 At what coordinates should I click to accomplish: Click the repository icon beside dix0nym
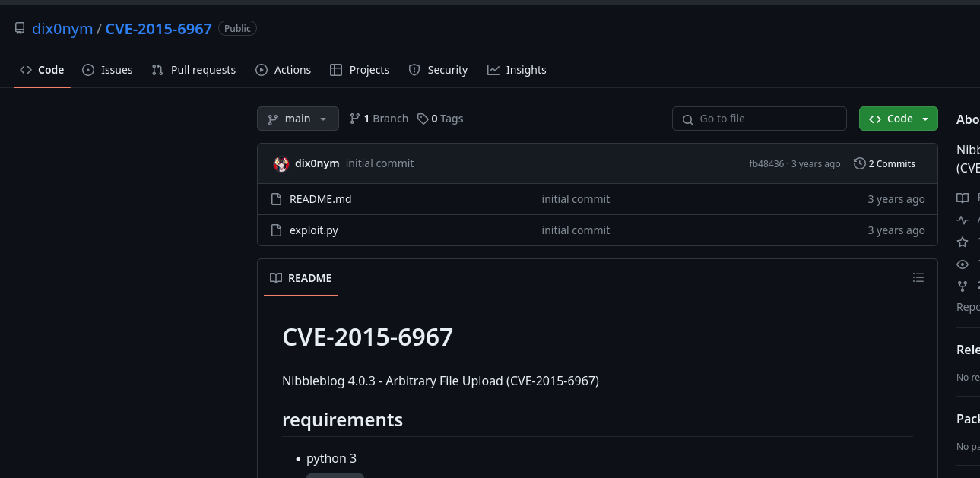pyautogui.click(x=20, y=28)
